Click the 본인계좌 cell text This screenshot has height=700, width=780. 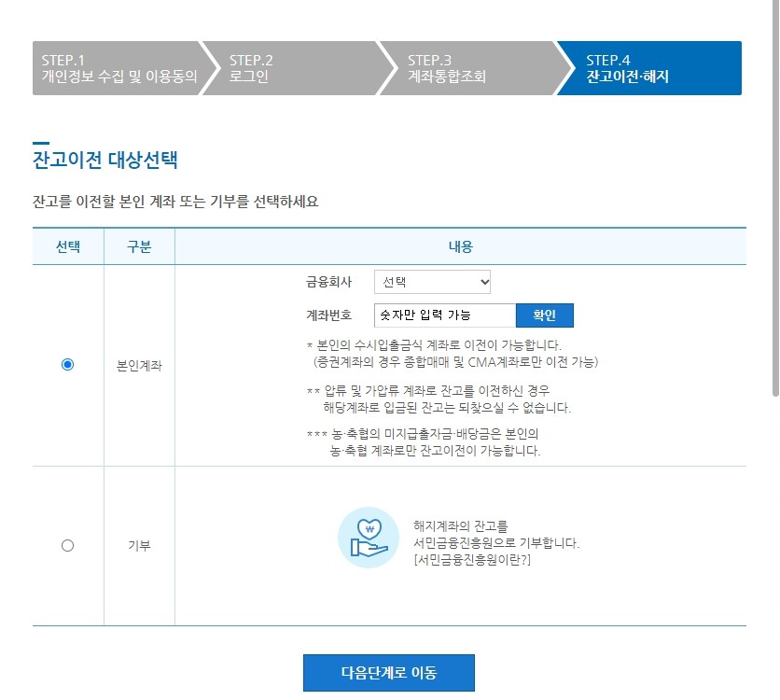[139, 366]
